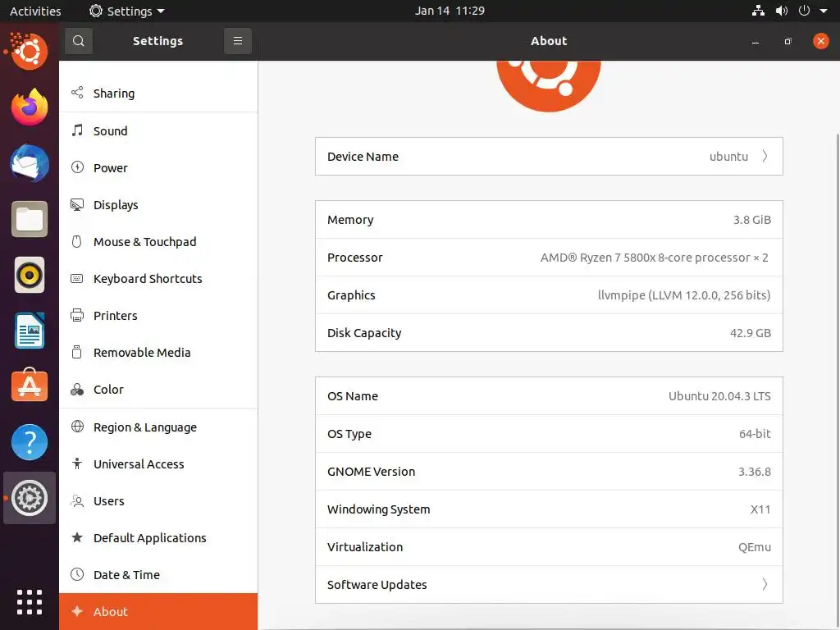Open the Help dock icon
840x630 pixels.
[30, 442]
